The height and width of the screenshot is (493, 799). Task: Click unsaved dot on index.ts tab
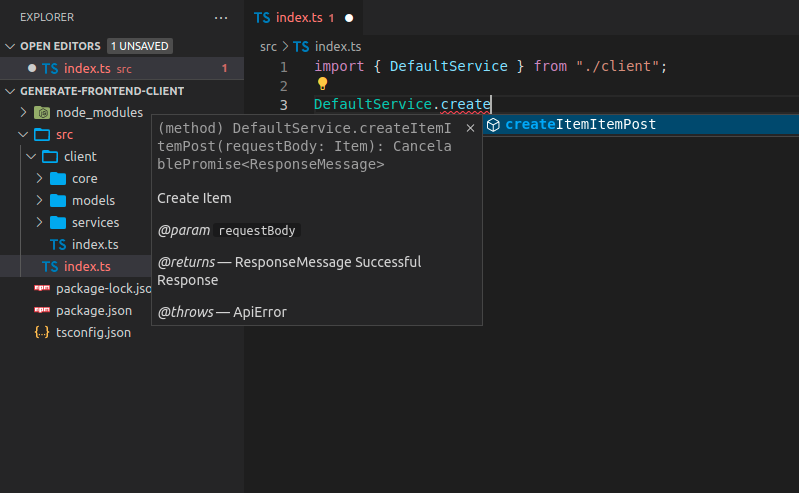point(348,18)
